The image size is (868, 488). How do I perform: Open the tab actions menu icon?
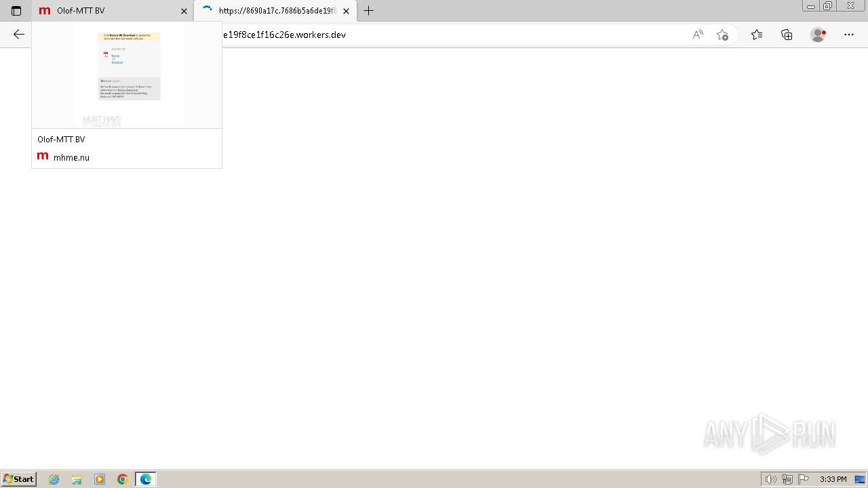(x=16, y=11)
